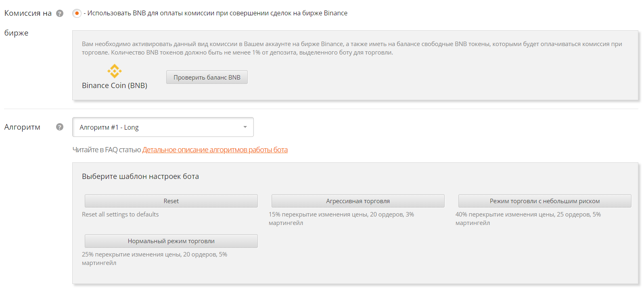Click the arrow in the algorithm combo box
644x290 pixels.
click(x=245, y=127)
